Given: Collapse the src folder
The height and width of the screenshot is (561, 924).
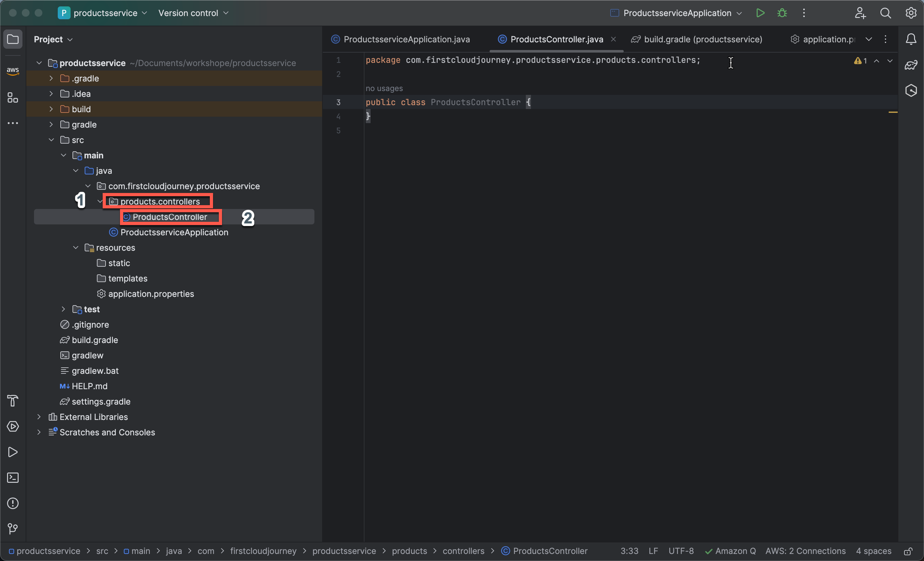Looking at the screenshot, I should [51, 139].
